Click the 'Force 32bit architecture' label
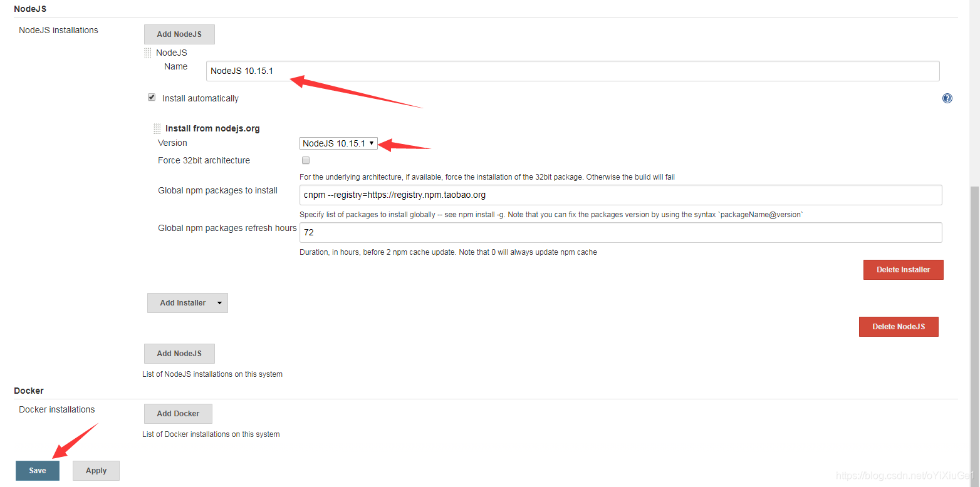 pos(204,160)
